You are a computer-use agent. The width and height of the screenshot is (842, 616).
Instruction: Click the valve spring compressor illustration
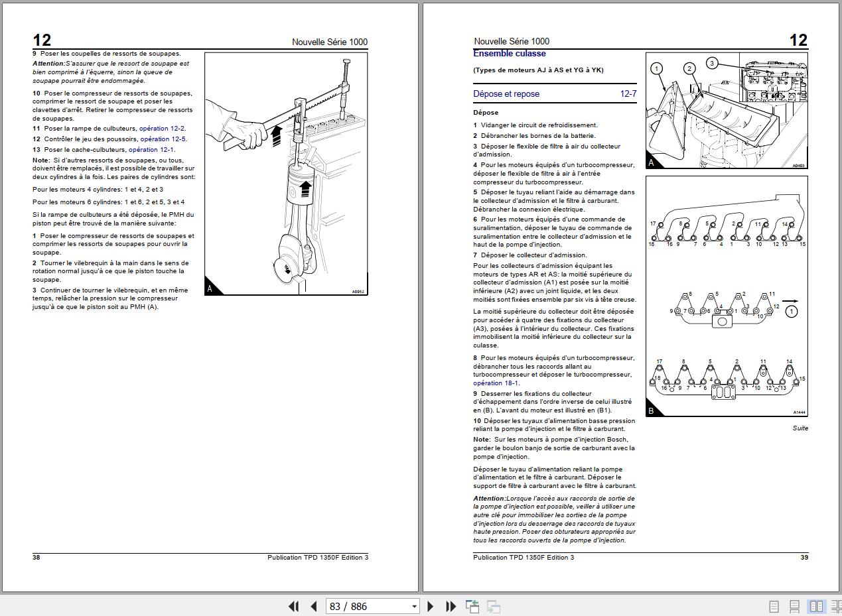pos(286,174)
